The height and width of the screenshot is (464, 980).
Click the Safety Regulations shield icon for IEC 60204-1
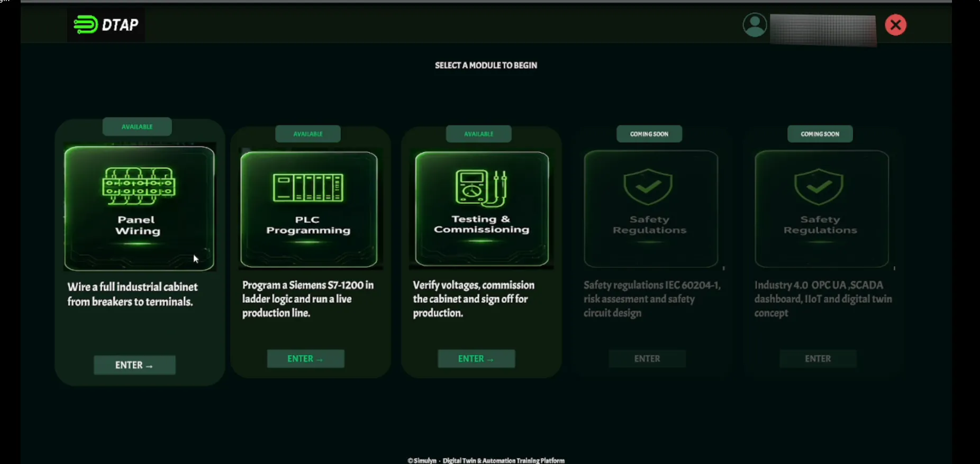tap(648, 187)
